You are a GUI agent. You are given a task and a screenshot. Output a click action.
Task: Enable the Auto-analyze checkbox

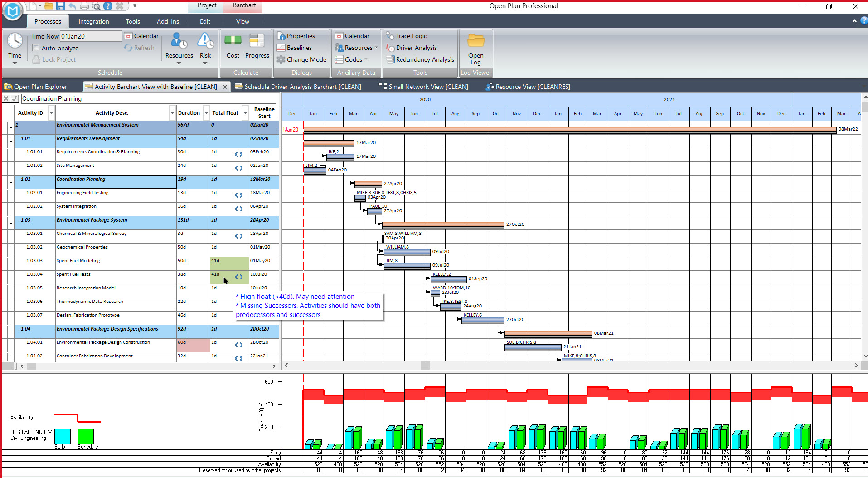36,48
